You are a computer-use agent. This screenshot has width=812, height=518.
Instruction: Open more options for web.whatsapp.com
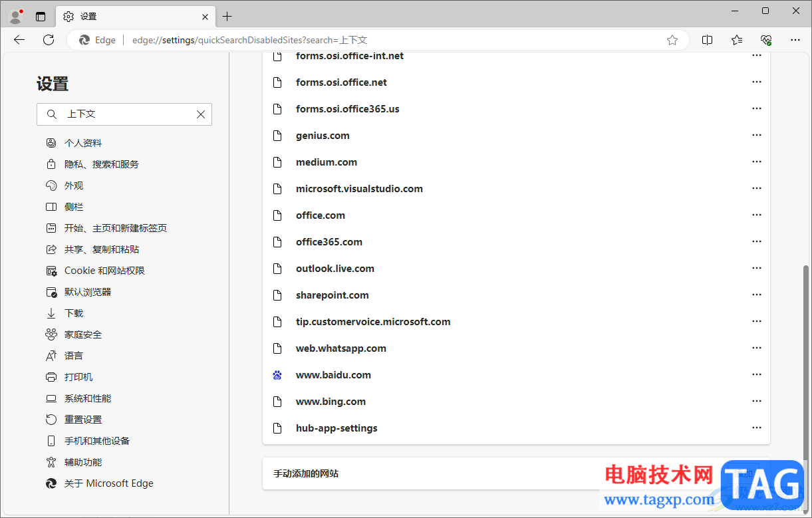tap(756, 348)
